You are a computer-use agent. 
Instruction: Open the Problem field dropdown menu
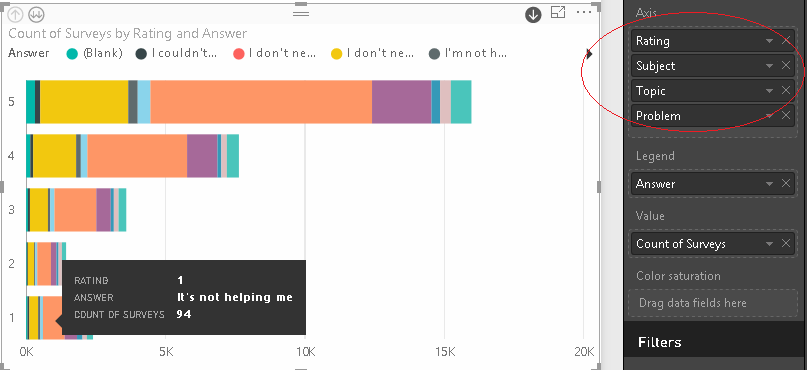click(x=769, y=116)
